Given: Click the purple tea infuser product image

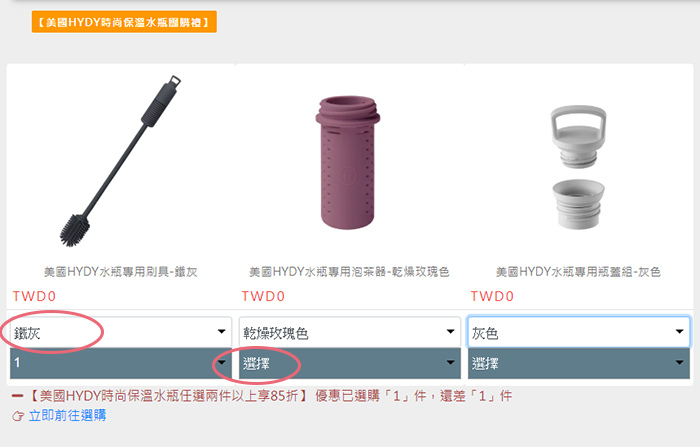Looking at the screenshot, I should tap(348, 162).
